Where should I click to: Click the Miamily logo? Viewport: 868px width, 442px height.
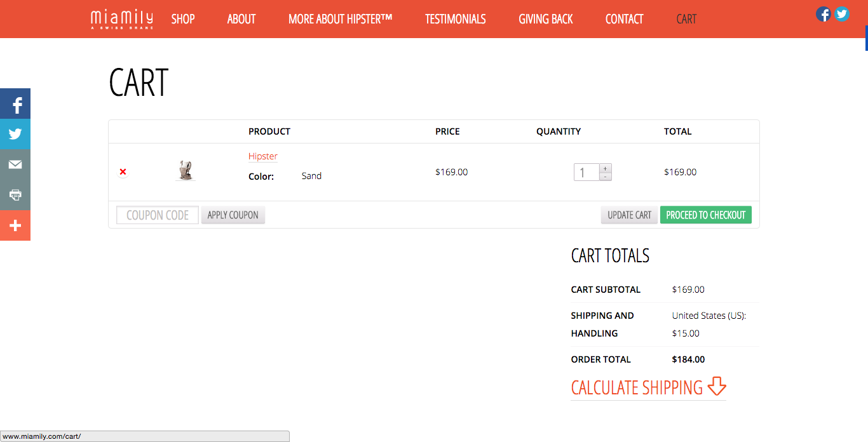[122, 19]
